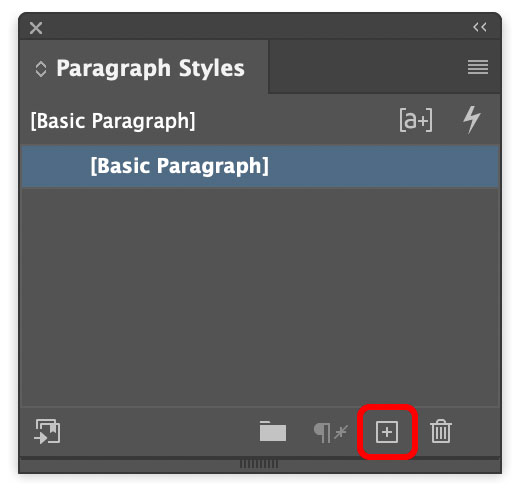
Task: Clear overrides using the pilcrow icon
Action: pyautogui.click(x=331, y=432)
